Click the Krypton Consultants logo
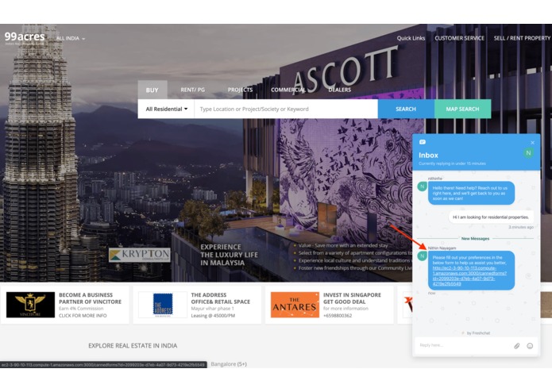The image size is (552, 392). pyautogui.click(x=140, y=255)
